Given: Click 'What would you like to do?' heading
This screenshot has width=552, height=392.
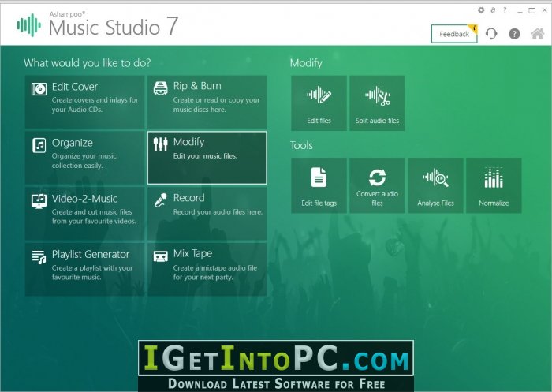Looking at the screenshot, I should (x=87, y=62).
